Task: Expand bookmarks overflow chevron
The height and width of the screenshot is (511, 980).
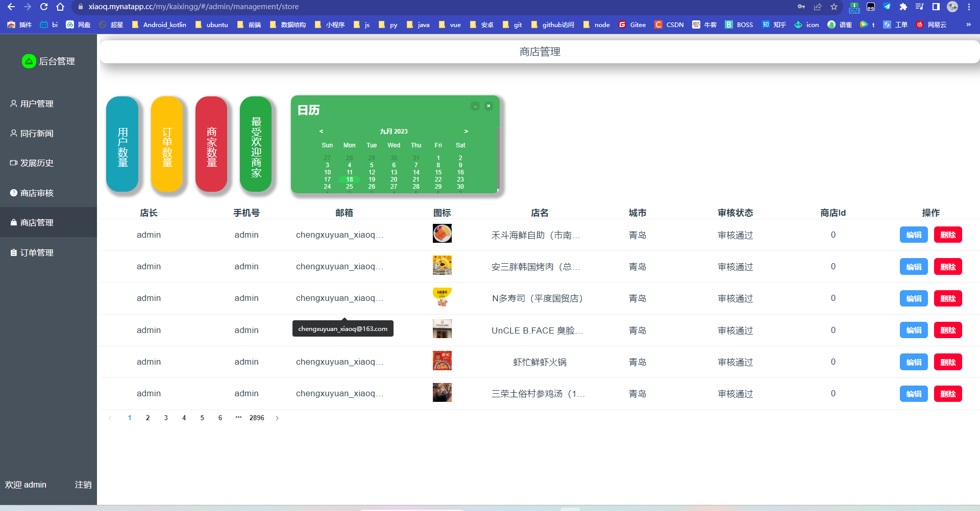Action: (968, 24)
